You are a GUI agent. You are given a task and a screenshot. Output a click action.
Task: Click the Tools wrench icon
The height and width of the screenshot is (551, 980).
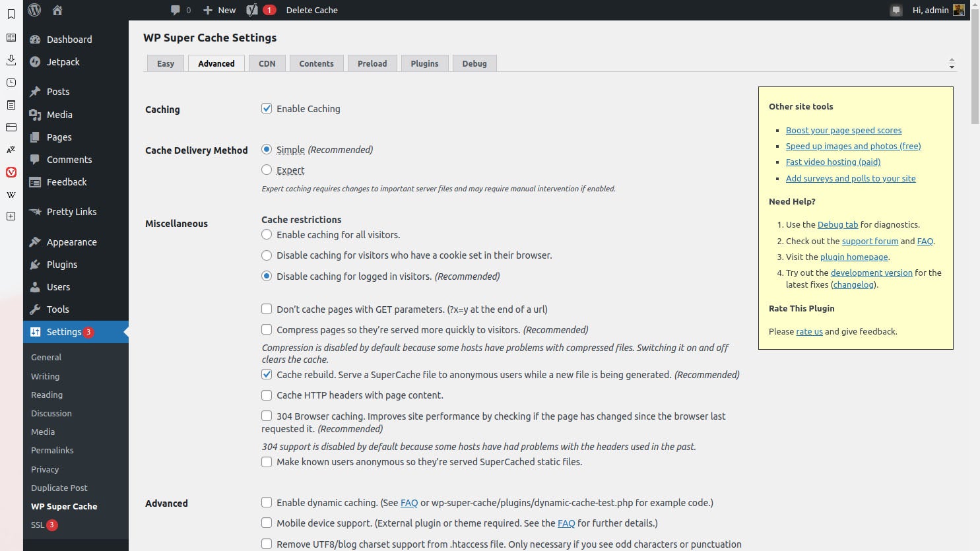click(x=35, y=309)
